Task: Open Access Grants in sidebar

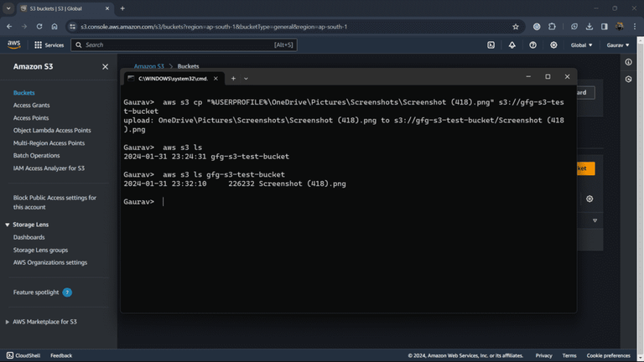Action: (x=31, y=105)
